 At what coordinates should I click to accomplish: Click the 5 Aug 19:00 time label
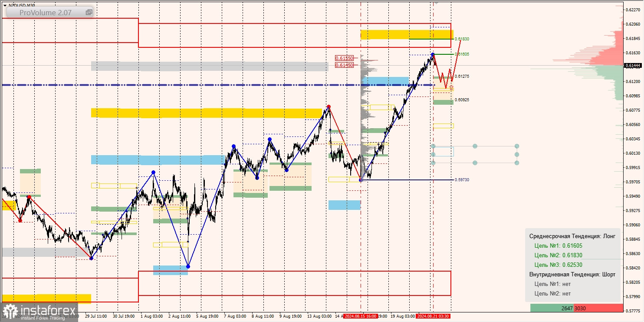coord(207,316)
